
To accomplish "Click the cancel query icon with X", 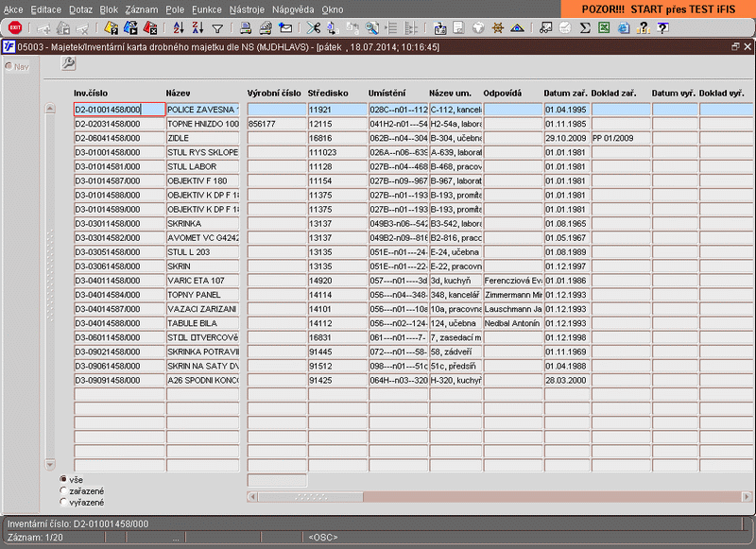I will 150,28.
